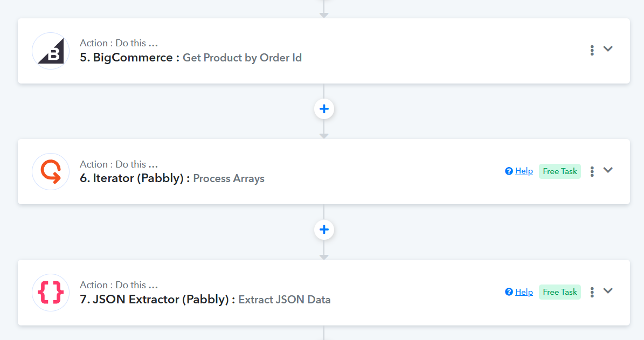Screen dimensions: 644x340
Task: Expand the BigCommerce step with chevron
Action: 608,49
